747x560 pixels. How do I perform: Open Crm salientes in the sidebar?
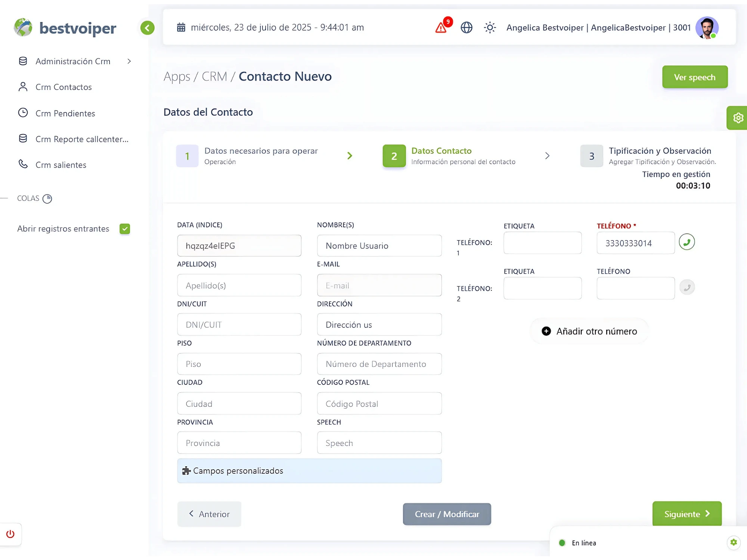coord(52,165)
